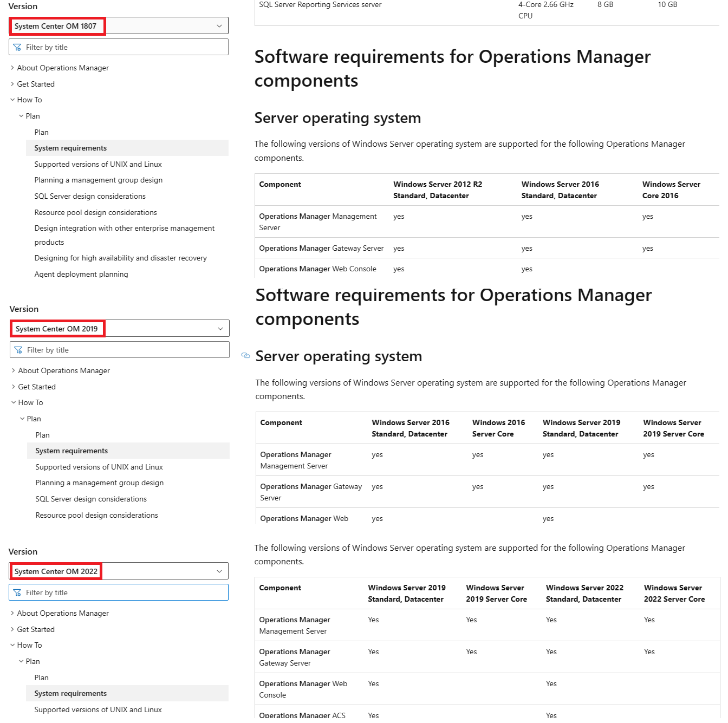Open Design integration with other enterprise management products
Image resolution: width=728 pixels, height=723 pixels.
pos(125,235)
